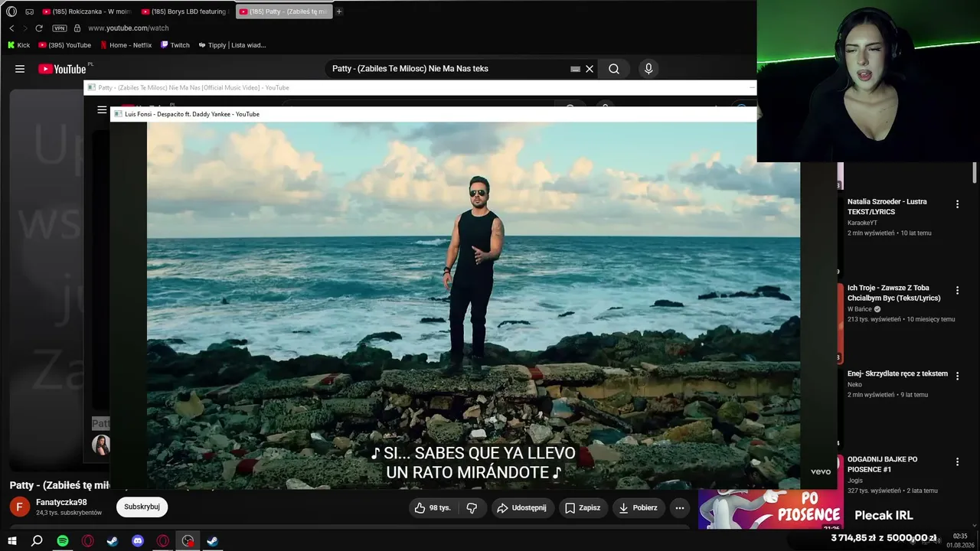
Task: Reload the current page
Action: tap(39, 28)
